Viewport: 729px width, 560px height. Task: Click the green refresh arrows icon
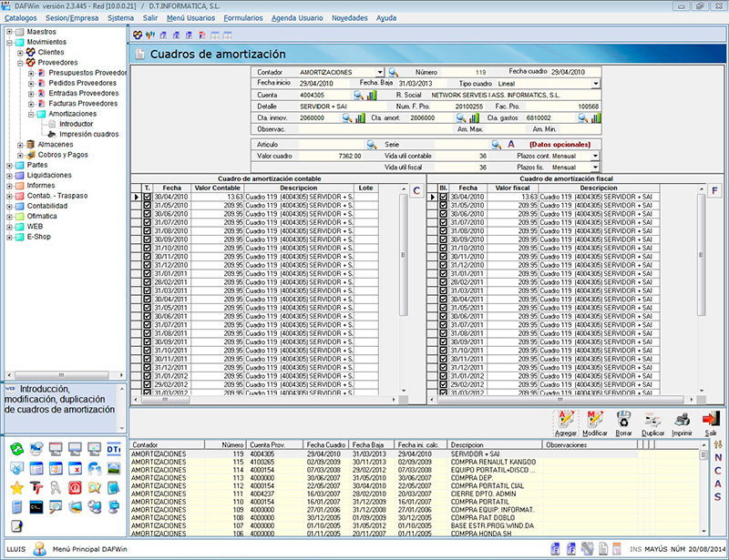[x=16, y=449]
